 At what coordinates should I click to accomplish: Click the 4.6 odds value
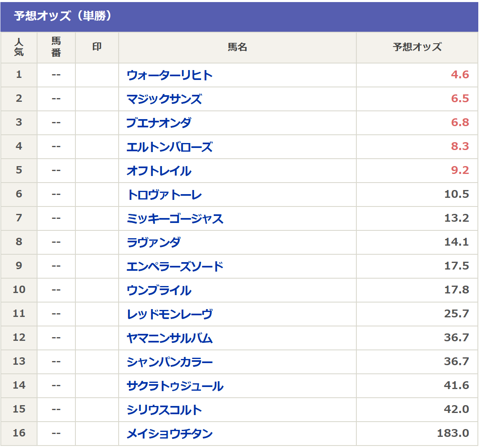[460, 75]
